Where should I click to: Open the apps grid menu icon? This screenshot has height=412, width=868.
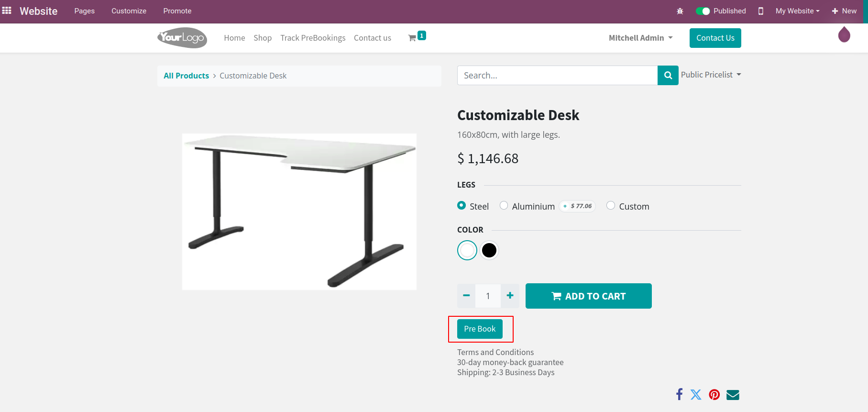(x=7, y=11)
